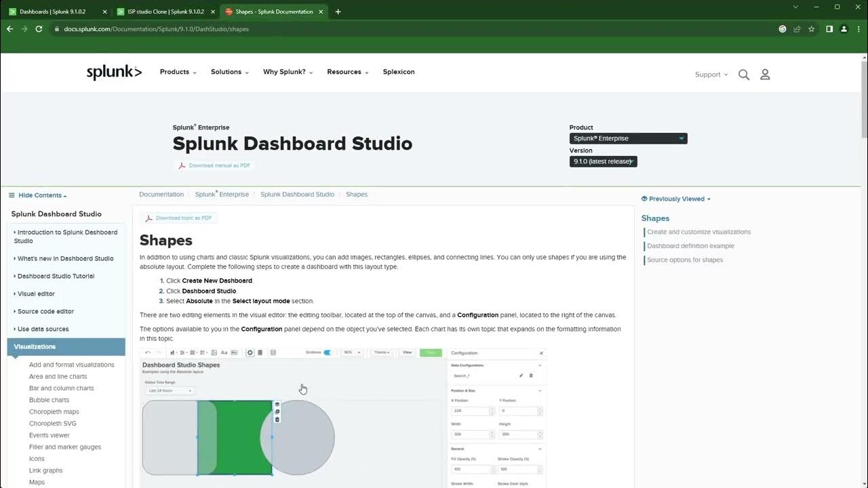Open the Dashboard definition example link
868x488 pixels.
(690, 246)
